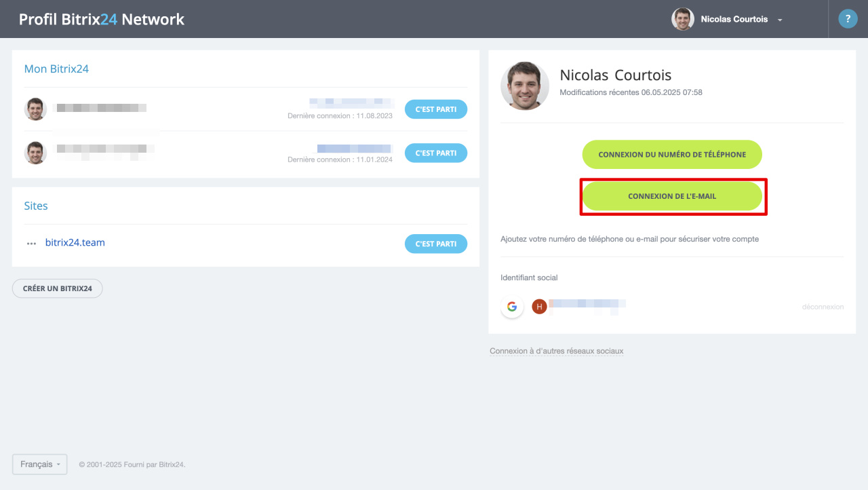Click the déconnexion link for Google account
The image size is (868, 490).
coord(823,307)
